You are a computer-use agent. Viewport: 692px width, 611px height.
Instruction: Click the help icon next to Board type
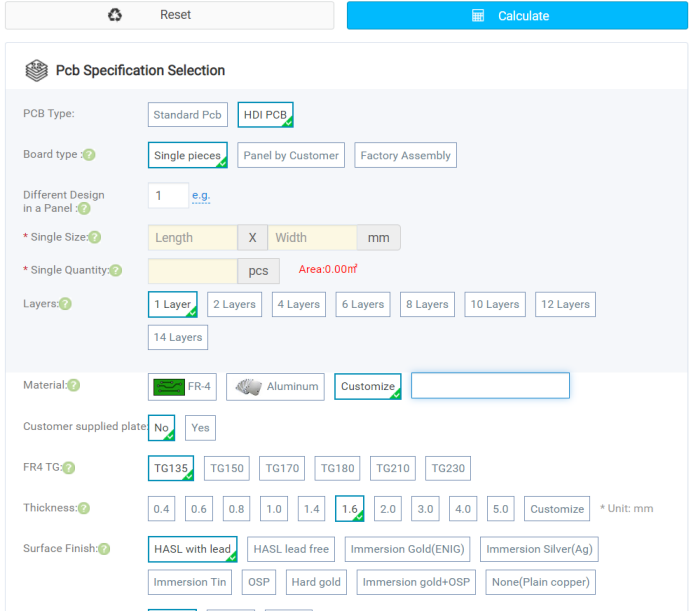(89, 155)
